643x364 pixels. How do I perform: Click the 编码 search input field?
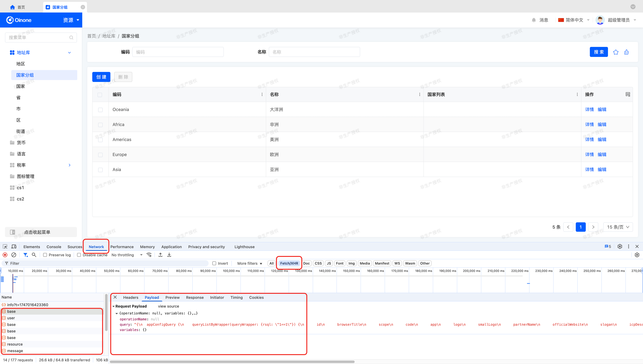[x=178, y=52]
